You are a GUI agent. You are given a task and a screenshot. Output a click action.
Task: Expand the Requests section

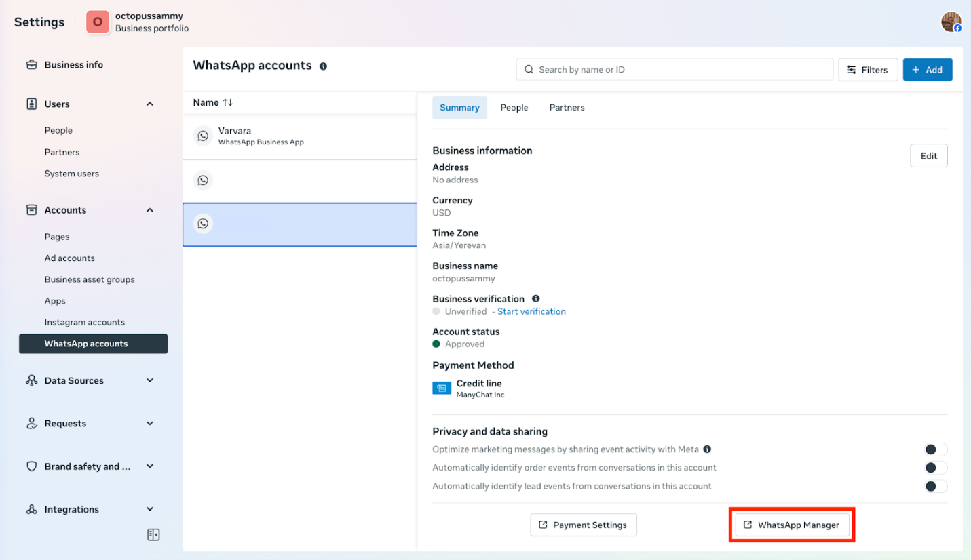(150, 423)
